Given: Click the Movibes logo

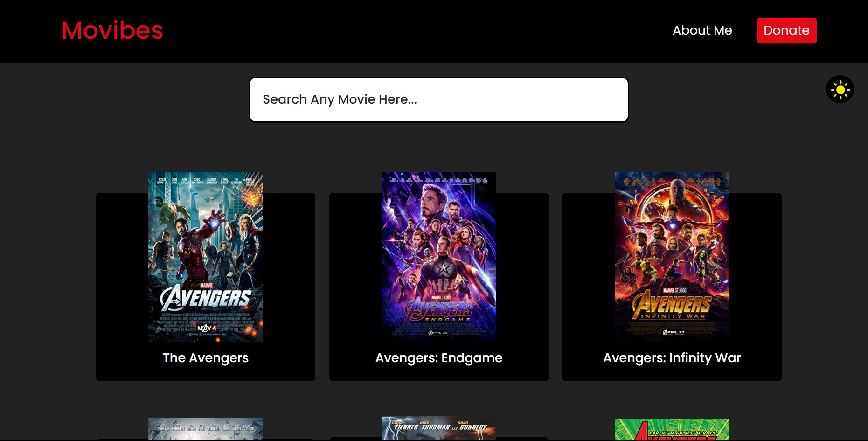Looking at the screenshot, I should coord(112,31).
